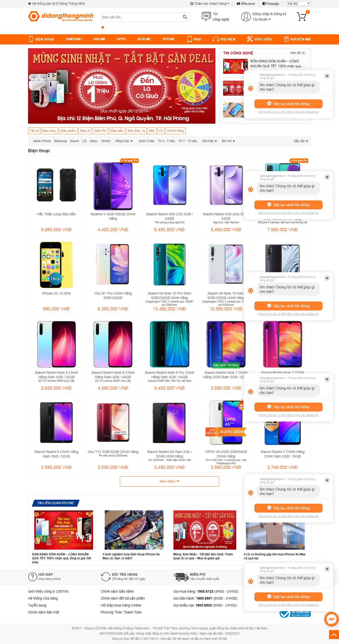Click the product search input field
The height and width of the screenshot is (644, 339).
pyautogui.click(x=141, y=17)
